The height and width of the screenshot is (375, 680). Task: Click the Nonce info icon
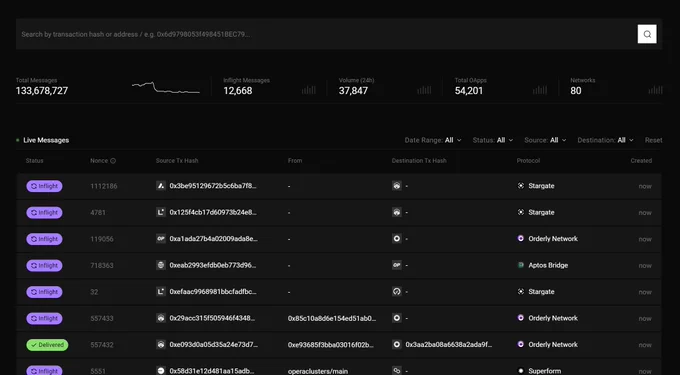point(113,161)
